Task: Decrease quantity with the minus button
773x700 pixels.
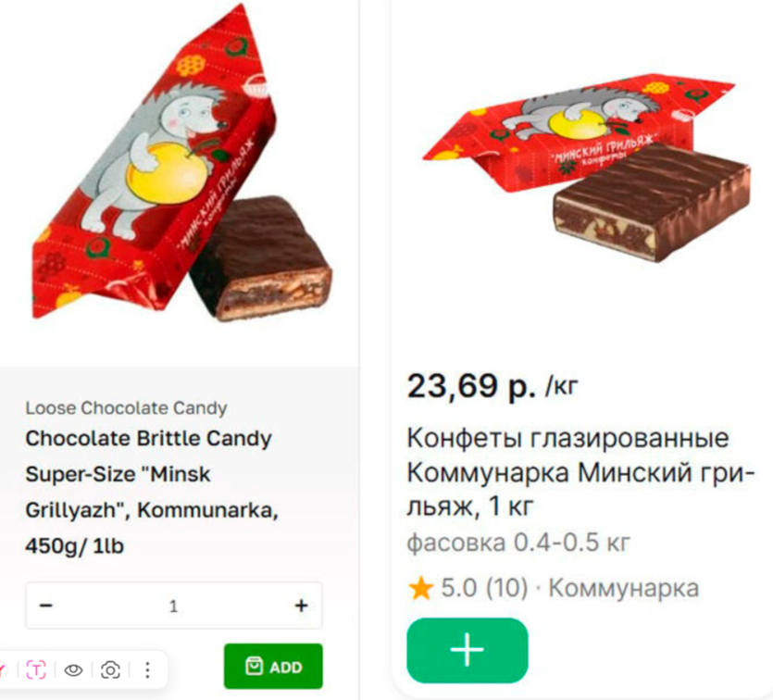Action: click(x=46, y=606)
